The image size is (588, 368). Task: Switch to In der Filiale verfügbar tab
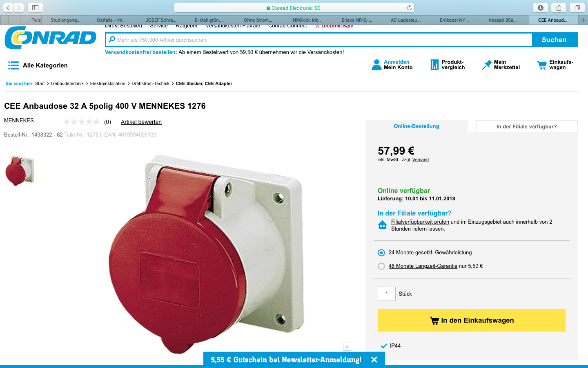click(x=526, y=126)
